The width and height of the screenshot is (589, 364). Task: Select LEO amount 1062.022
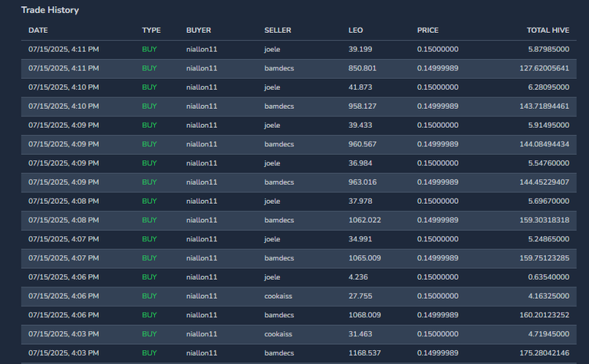coord(365,220)
